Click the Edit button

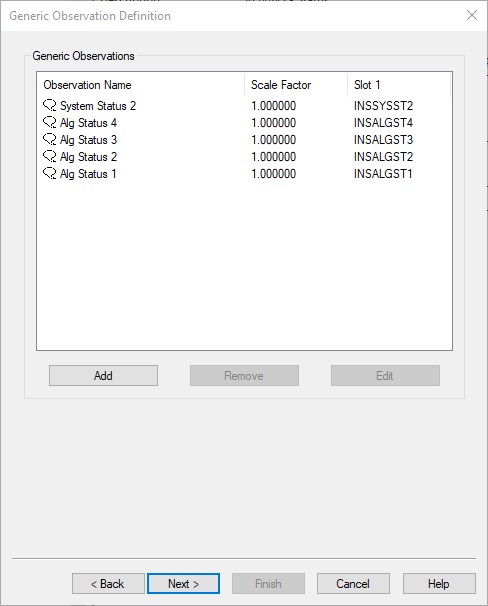coord(385,376)
